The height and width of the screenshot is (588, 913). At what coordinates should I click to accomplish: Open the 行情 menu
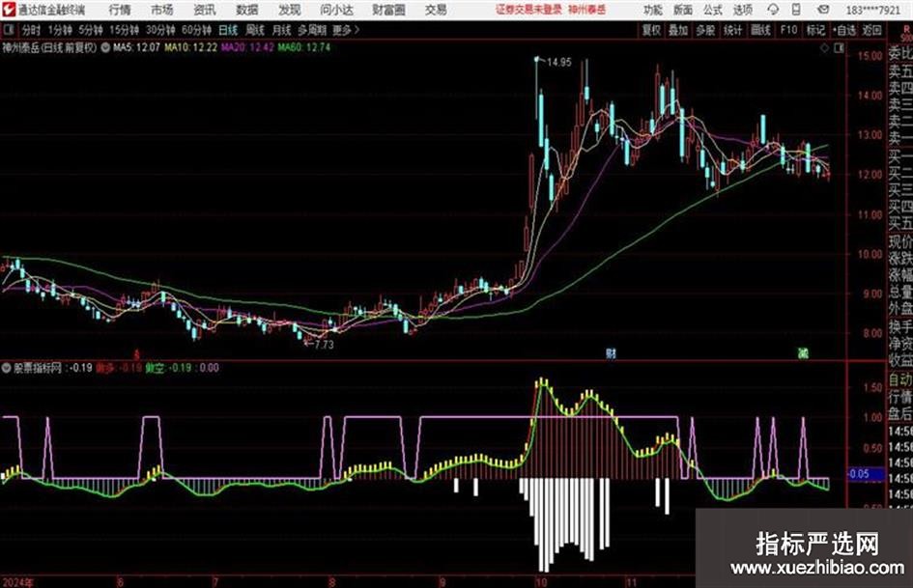tap(120, 10)
